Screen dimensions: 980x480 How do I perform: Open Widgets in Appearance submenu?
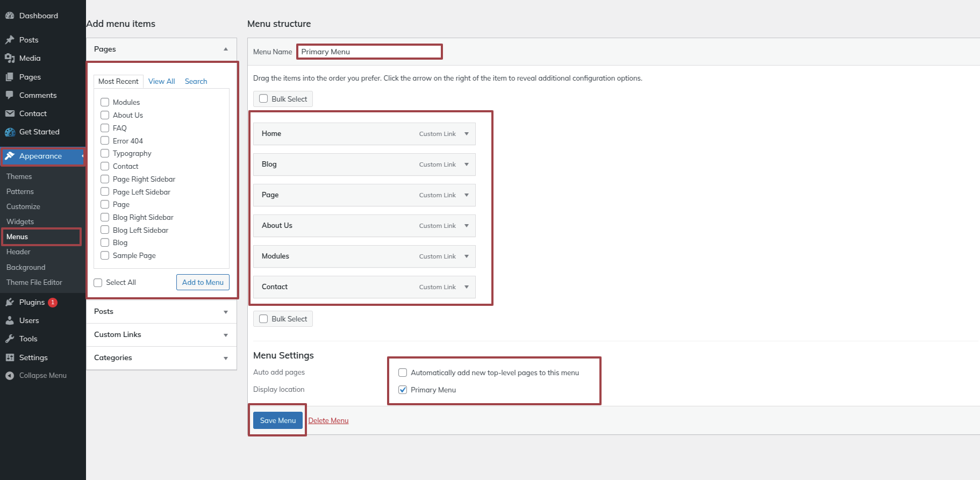(x=20, y=221)
